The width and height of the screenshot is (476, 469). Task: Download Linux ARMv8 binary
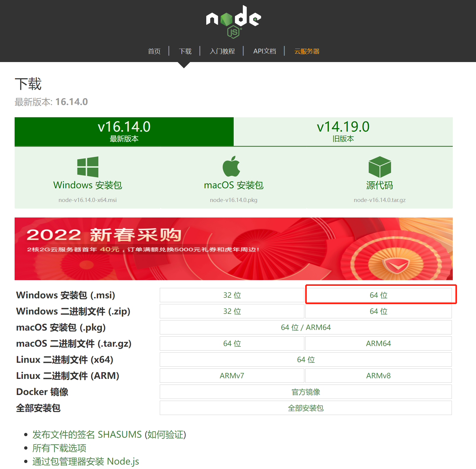tap(379, 376)
